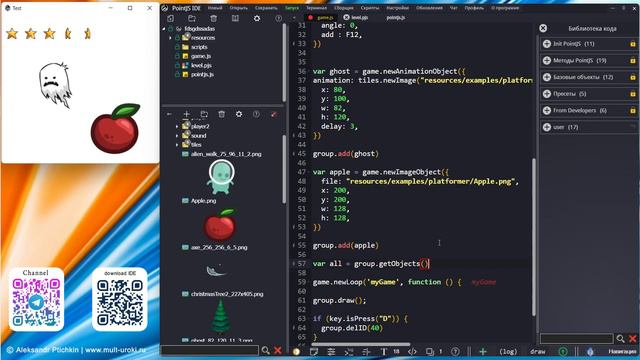Switch to the game.js editor tab
This screenshot has width=640, height=360.
(324, 18)
